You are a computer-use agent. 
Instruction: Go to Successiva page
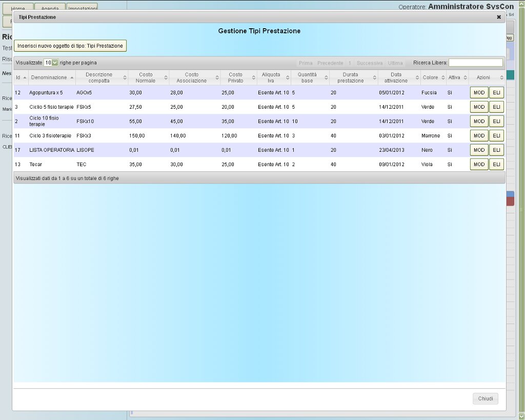pyautogui.click(x=369, y=63)
